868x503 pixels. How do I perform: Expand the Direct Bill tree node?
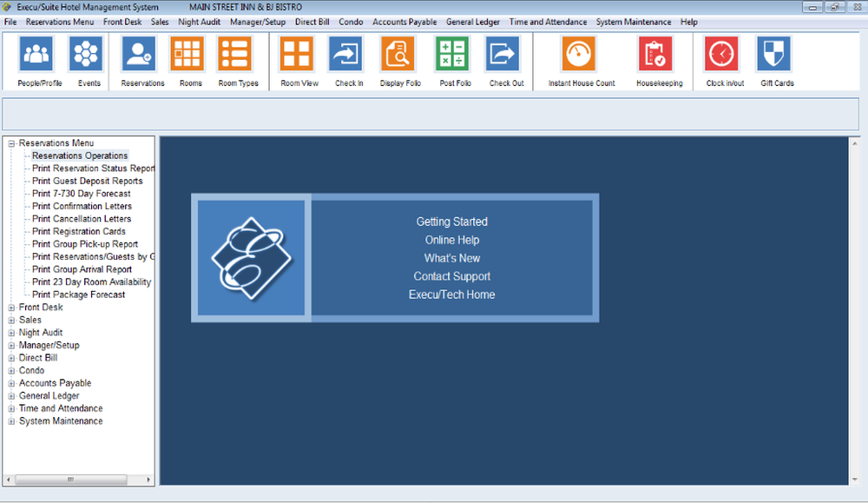click(11, 359)
